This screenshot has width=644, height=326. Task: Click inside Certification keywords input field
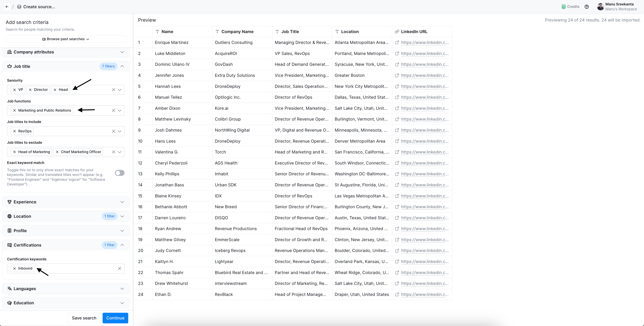point(75,268)
